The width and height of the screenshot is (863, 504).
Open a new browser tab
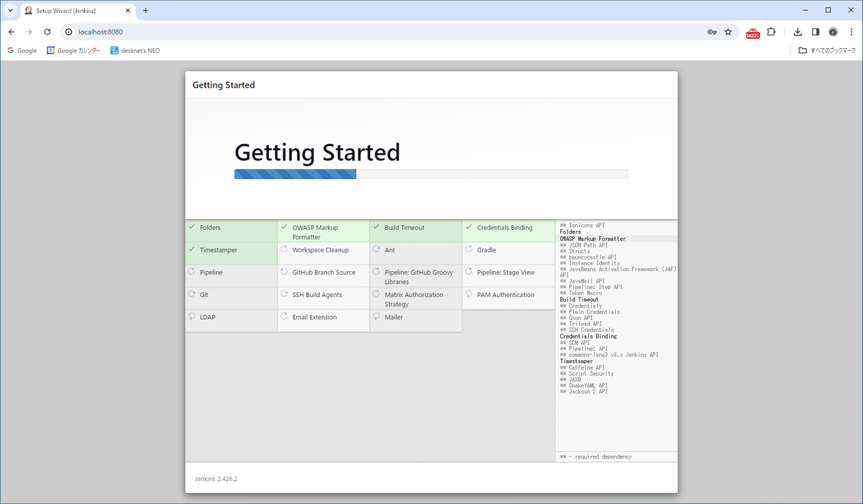click(x=146, y=11)
